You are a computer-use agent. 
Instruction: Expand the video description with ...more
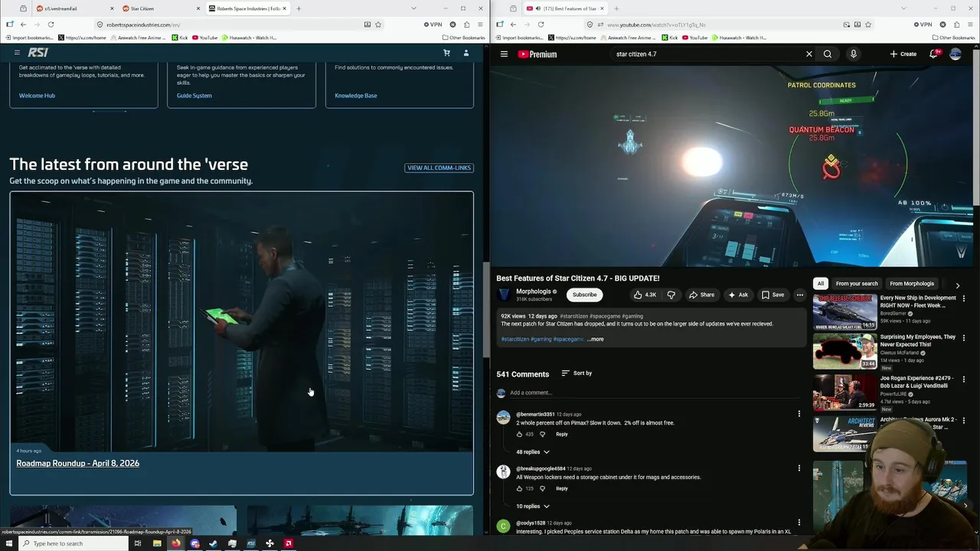tap(595, 339)
